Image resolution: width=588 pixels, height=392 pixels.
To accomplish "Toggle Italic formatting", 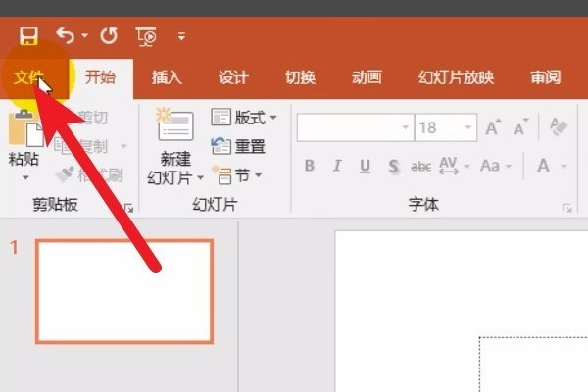I will tap(338, 166).
